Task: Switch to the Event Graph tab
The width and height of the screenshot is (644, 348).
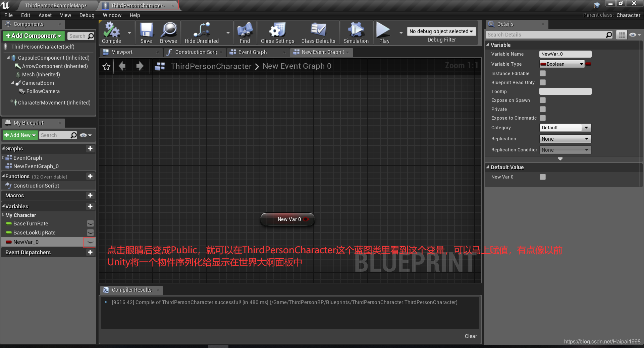Action: (258, 52)
